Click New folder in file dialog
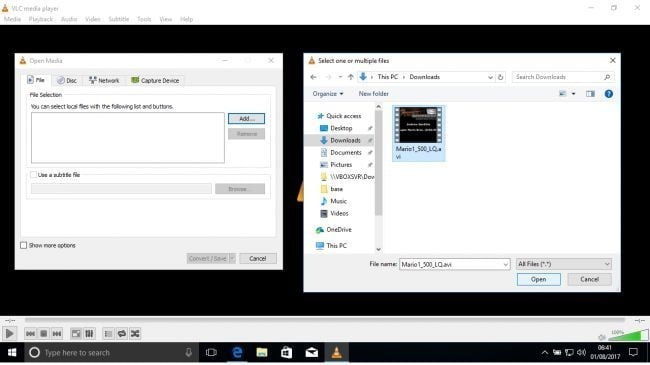Screen dimensions: 650x365 [x=374, y=94]
